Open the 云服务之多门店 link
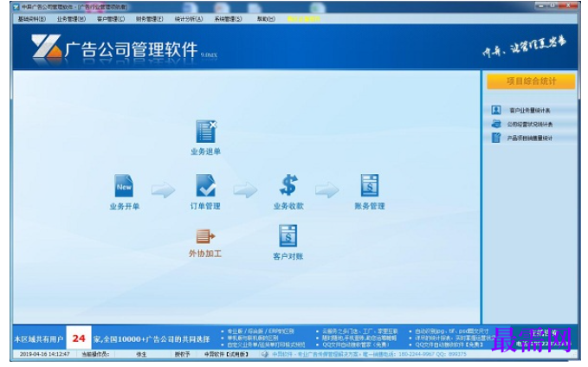This screenshot has height=367, width=588. tap(360, 332)
